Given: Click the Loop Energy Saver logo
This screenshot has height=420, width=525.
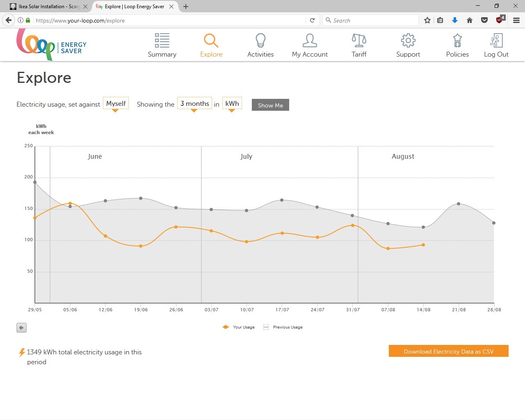Looking at the screenshot, I should click(x=51, y=45).
